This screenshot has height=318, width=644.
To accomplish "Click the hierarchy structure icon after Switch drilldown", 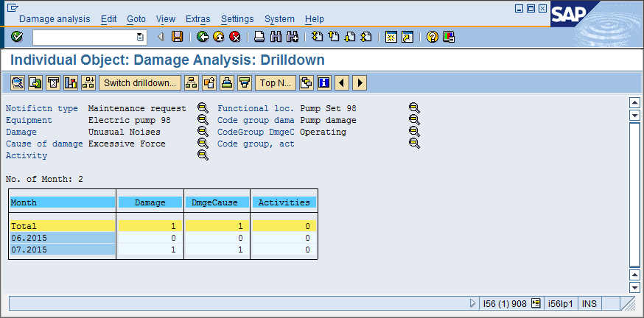I will [x=191, y=83].
